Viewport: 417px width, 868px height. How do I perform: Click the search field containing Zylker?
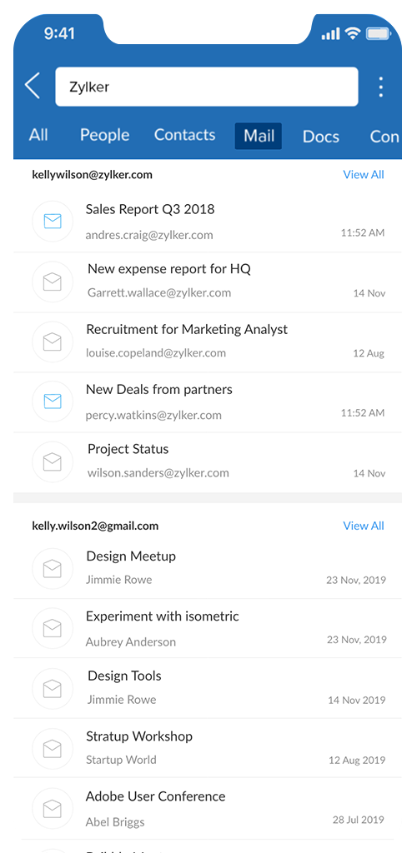click(x=206, y=87)
